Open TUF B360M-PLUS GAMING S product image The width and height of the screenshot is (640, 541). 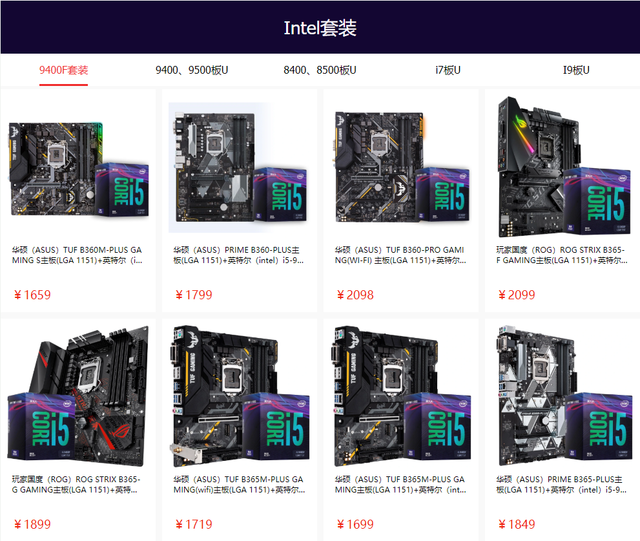[78, 169]
